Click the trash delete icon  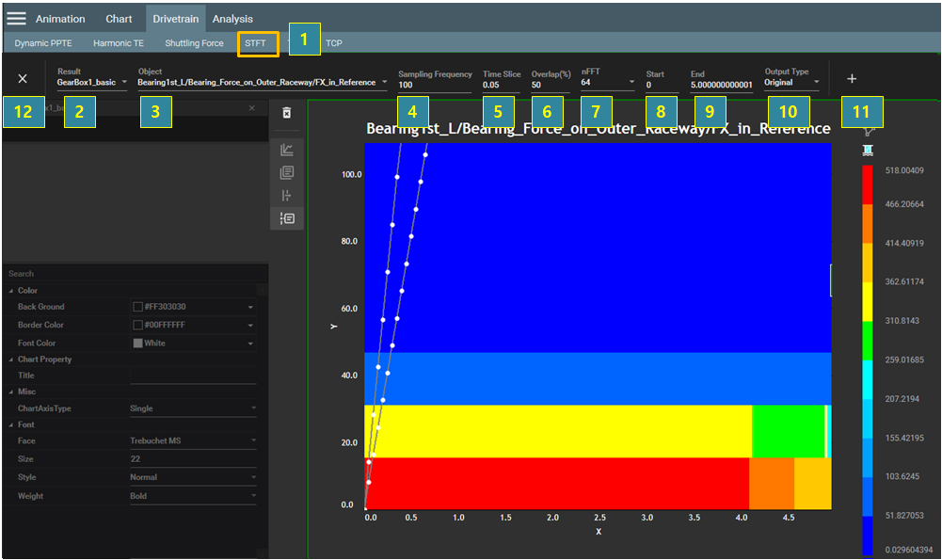(x=287, y=112)
